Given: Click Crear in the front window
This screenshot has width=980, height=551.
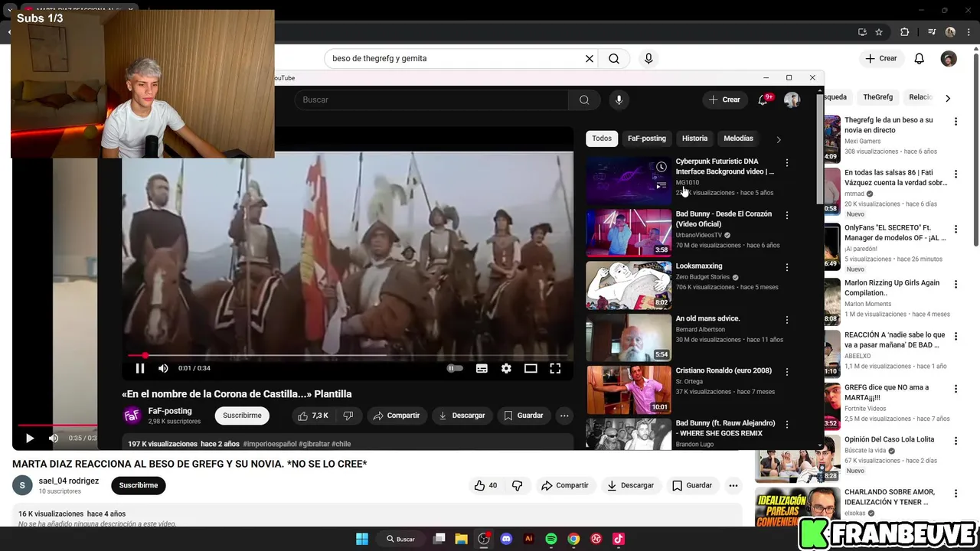Looking at the screenshot, I should [x=724, y=99].
